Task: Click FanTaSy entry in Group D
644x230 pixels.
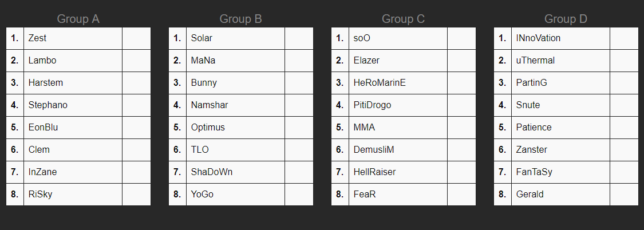Action: (534, 172)
